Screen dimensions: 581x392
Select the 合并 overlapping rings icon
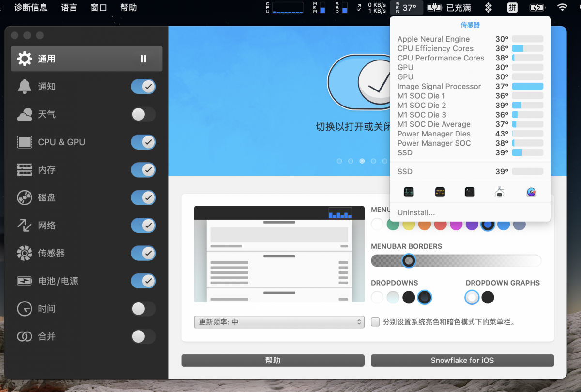coord(25,336)
